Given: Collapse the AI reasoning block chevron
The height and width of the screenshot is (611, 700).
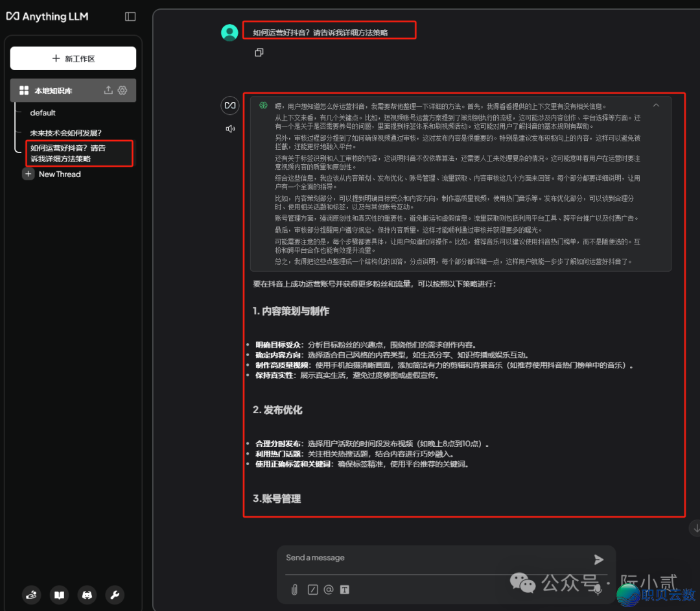Looking at the screenshot, I should [x=656, y=104].
